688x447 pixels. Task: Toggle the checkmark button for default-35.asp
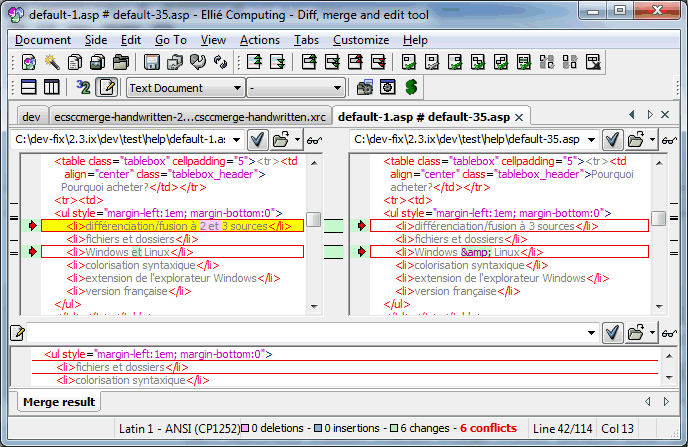(613, 140)
